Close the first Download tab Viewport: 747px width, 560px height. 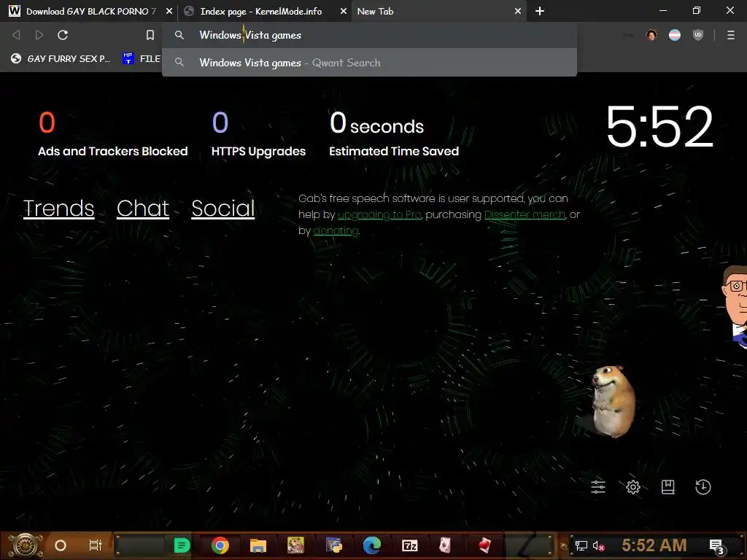point(169,11)
